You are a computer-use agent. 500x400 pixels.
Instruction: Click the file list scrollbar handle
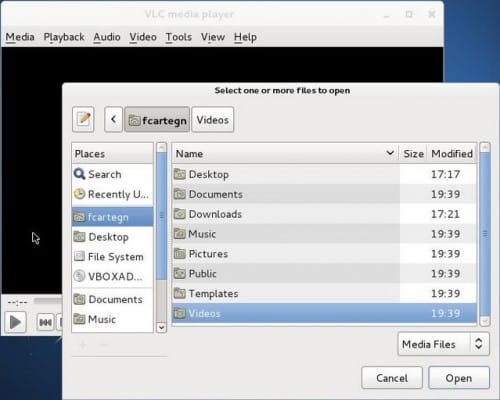click(485, 234)
